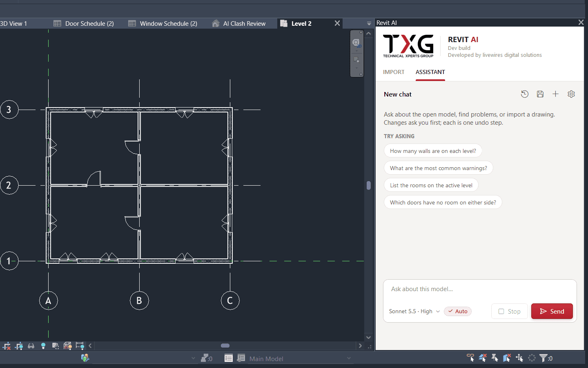Click the 2D Steering Wheel navigation icon
588x368 pixels.
pyautogui.click(x=356, y=43)
